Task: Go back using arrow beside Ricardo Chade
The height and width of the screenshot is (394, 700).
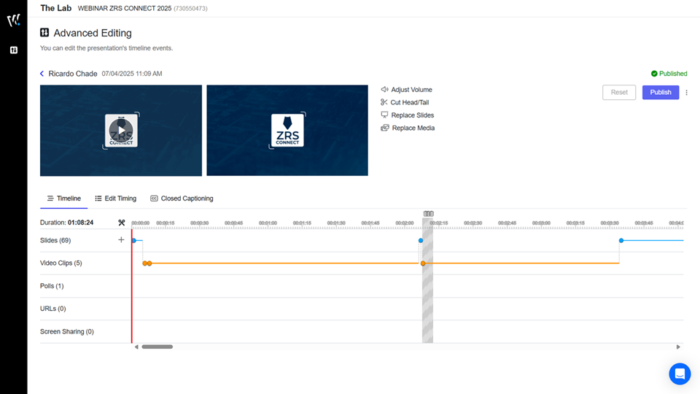Action: 42,74
